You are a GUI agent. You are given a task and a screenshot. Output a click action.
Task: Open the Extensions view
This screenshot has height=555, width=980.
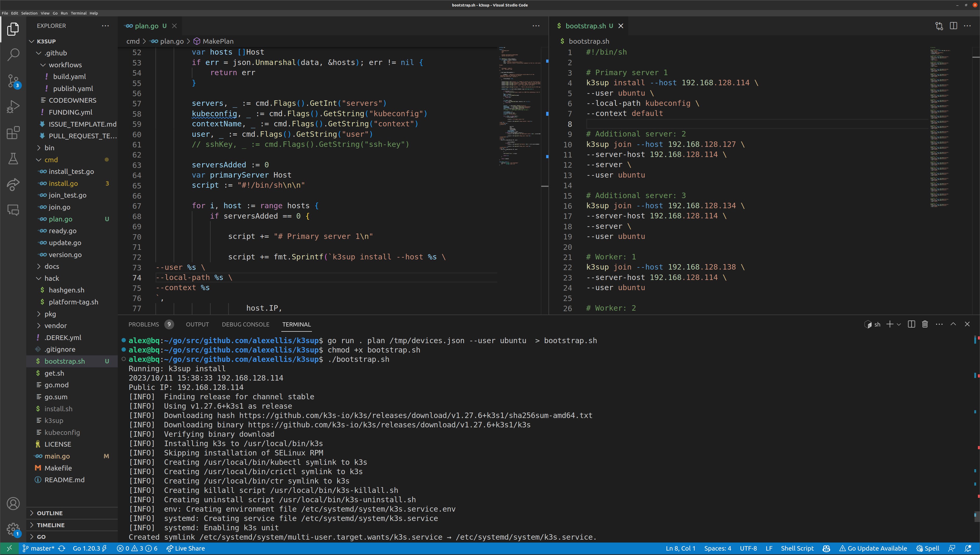(x=13, y=133)
